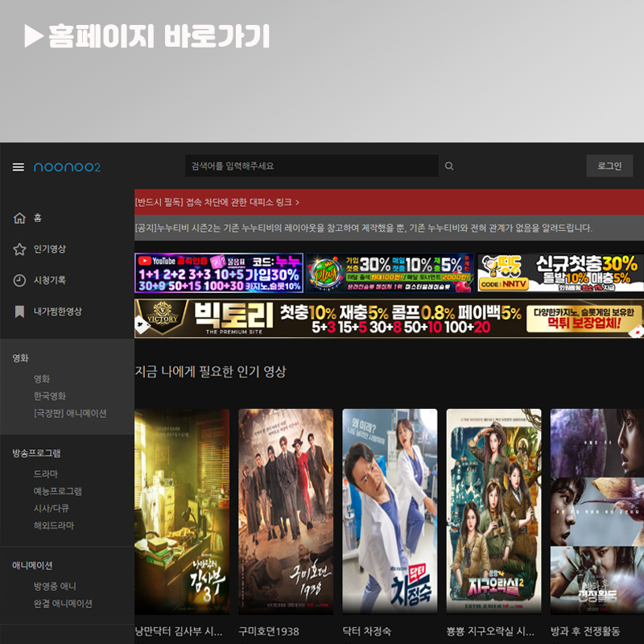The width and height of the screenshot is (644, 644).
Task: Click the home house icon
Action: tap(19, 218)
